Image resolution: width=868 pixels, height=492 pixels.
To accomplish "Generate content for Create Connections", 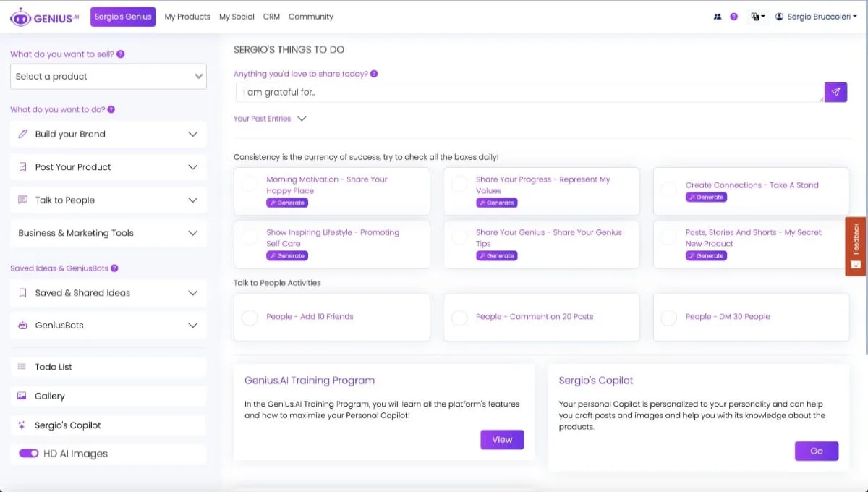I will pos(707,197).
